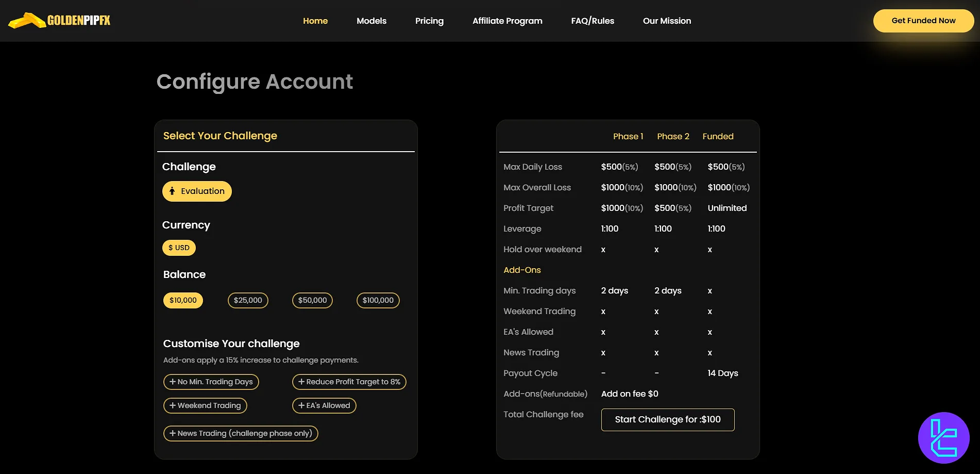Image resolution: width=980 pixels, height=474 pixels.
Task: Select the $50,000 balance pill
Action: point(312,300)
